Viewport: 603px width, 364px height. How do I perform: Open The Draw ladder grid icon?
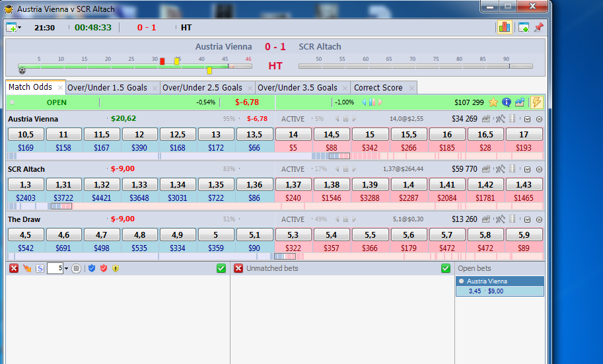pos(512,219)
